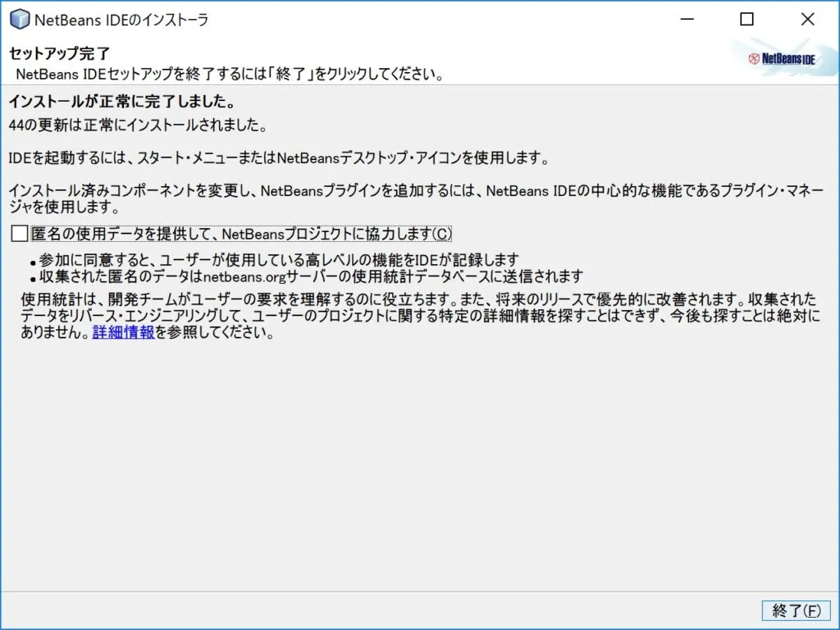This screenshot has height=630, width=840.
Task: Click the line starting IDEを起動するには
Action: [279, 158]
